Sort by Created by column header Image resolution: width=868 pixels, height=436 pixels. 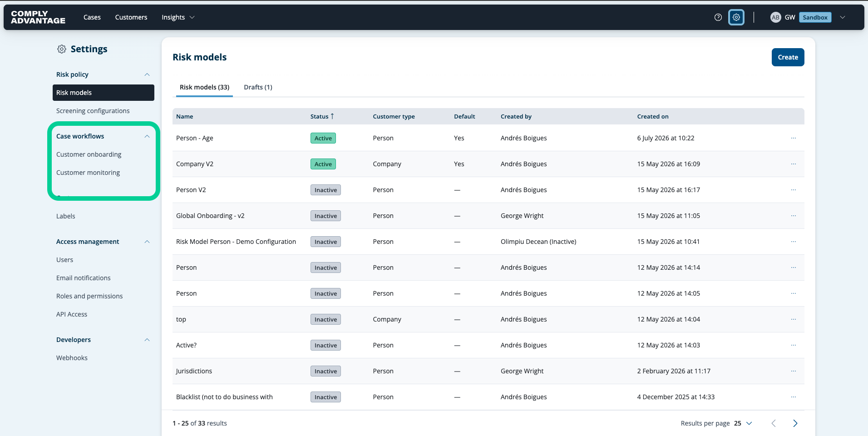pyautogui.click(x=516, y=116)
